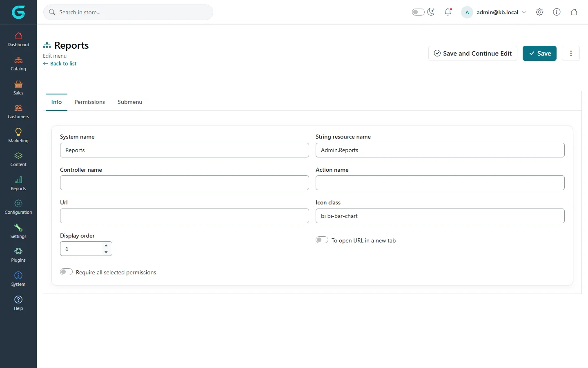Open the Dashboard sidebar icon

(18, 36)
